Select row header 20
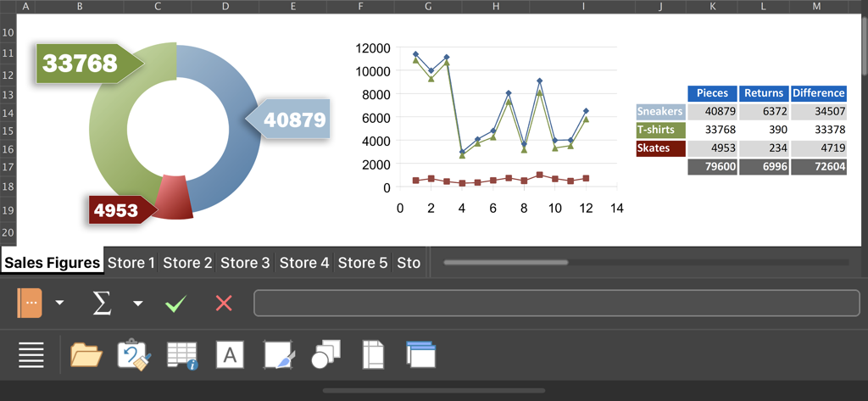 pyautogui.click(x=8, y=232)
